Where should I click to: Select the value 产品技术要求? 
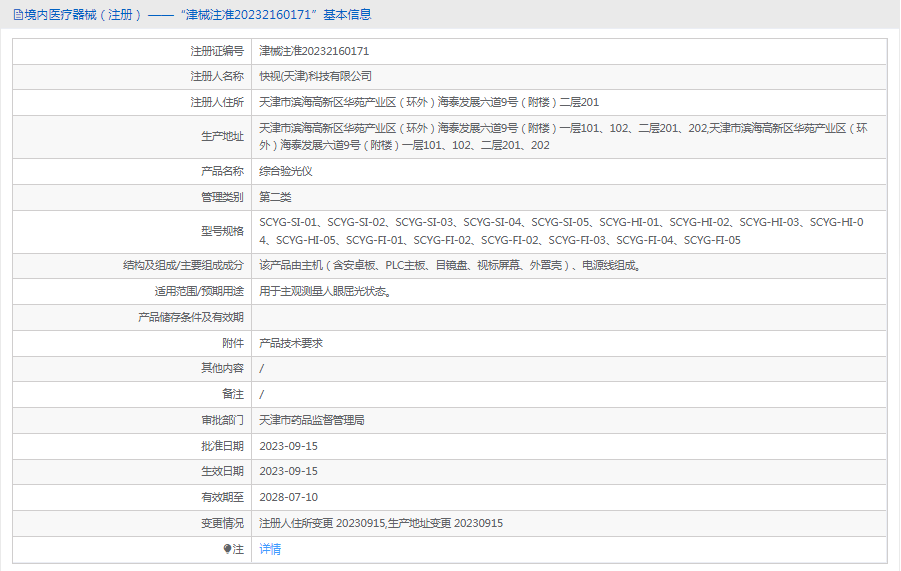pyautogui.click(x=291, y=343)
